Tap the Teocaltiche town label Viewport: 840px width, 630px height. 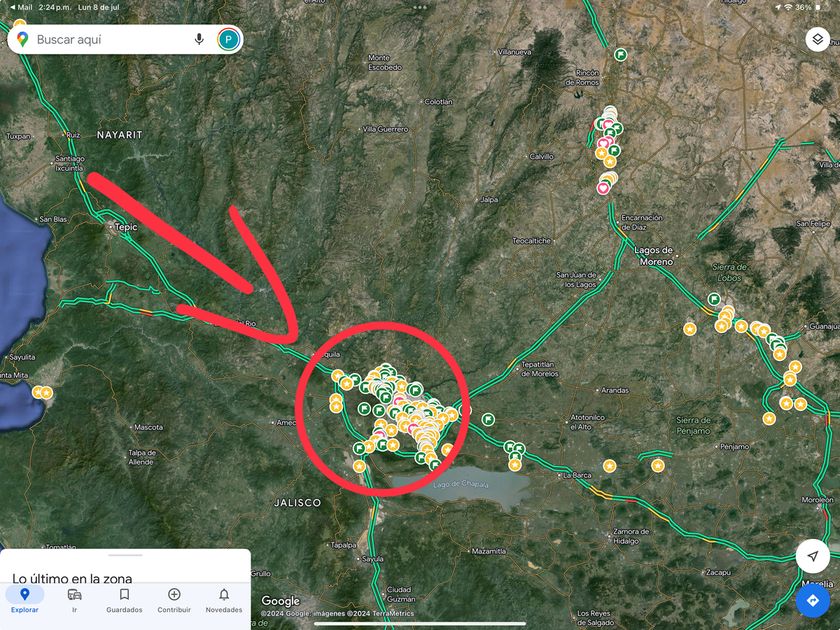click(531, 241)
